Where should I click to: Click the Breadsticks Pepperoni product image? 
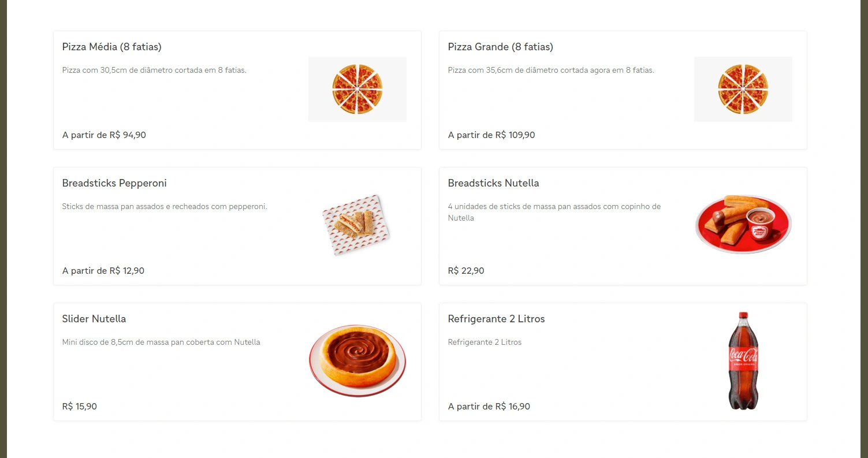357,225
